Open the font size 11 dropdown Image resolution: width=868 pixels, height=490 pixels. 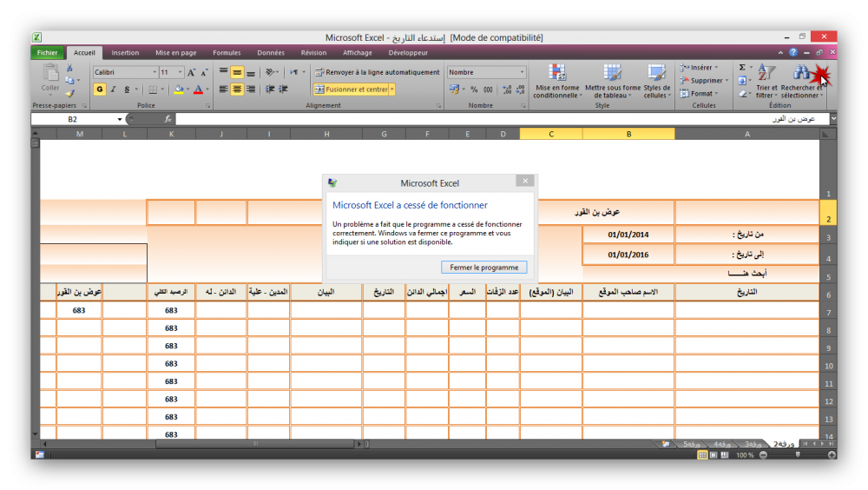click(x=180, y=72)
